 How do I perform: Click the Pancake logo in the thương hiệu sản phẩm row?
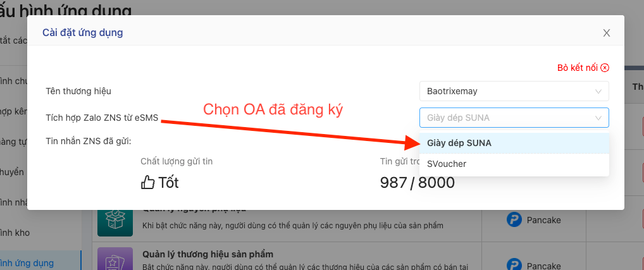pyautogui.click(x=514, y=262)
